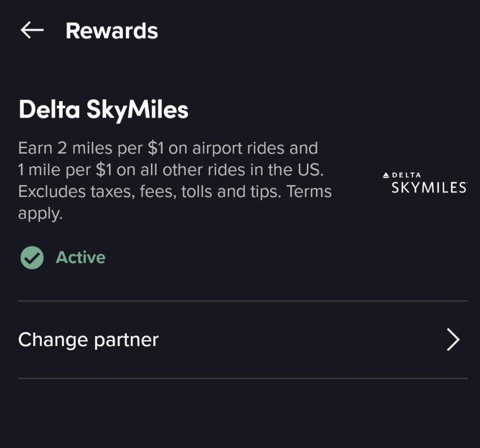Click the SKYMILES wordmark in the logo

click(429, 188)
